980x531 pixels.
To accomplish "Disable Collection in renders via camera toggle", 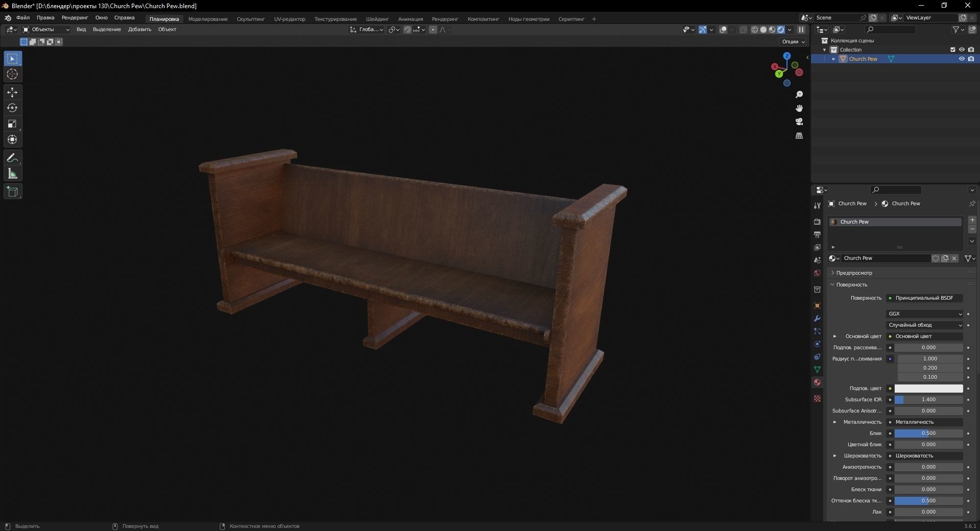I will click(x=972, y=50).
